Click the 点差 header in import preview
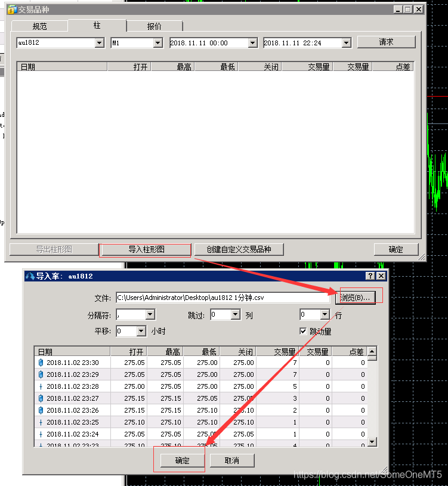Screen dimensions: 448x486 [350, 352]
